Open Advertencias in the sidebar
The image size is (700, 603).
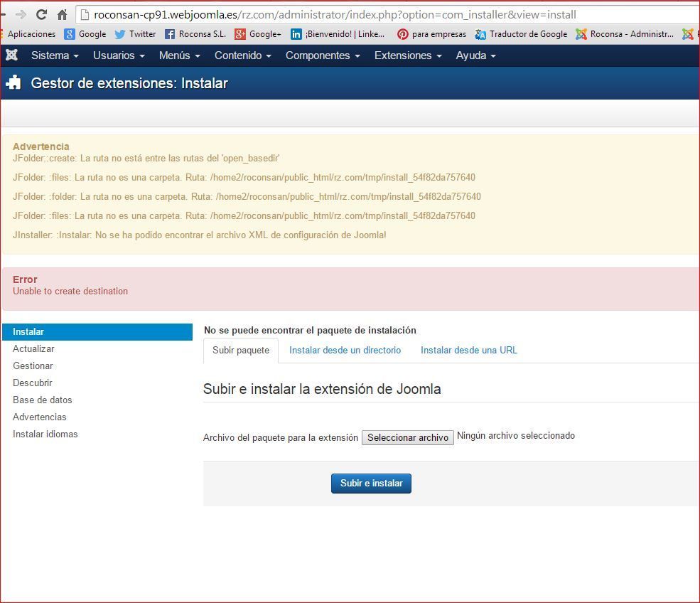click(x=40, y=417)
